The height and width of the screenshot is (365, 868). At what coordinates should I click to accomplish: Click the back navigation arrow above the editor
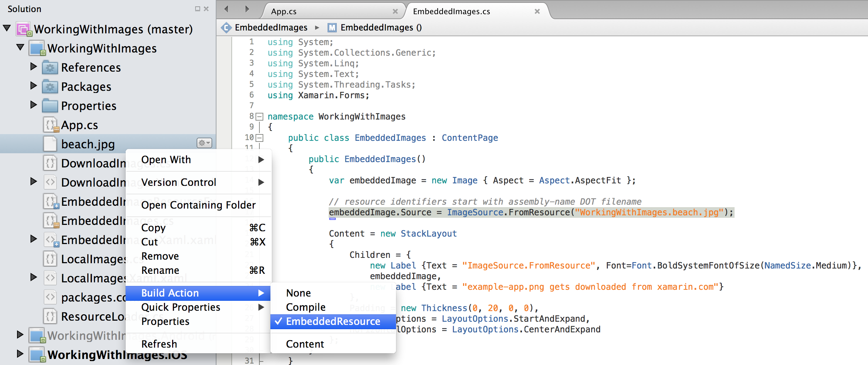coord(226,9)
